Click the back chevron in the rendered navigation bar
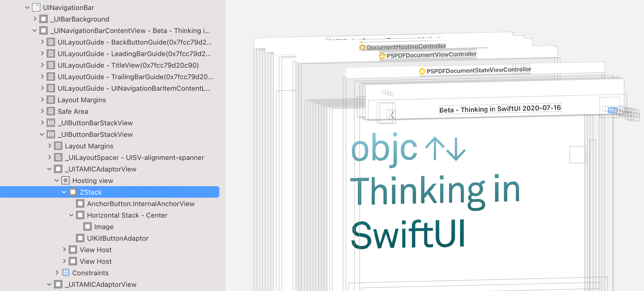This screenshot has height=291, width=644. (x=392, y=114)
